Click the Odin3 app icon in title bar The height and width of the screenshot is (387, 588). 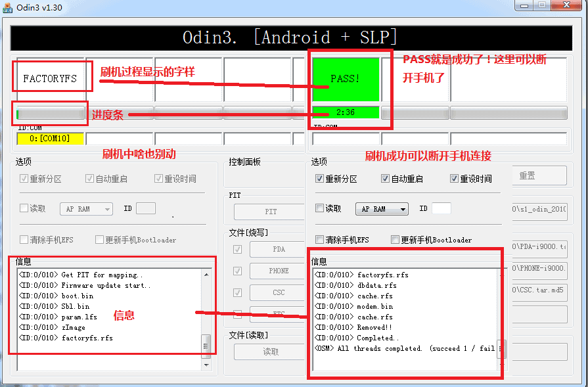pyautogui.click(x=7, y=7)
